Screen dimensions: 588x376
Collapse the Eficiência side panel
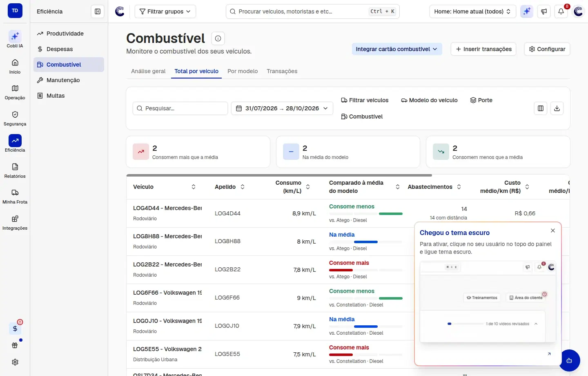(x=98, y=11)
